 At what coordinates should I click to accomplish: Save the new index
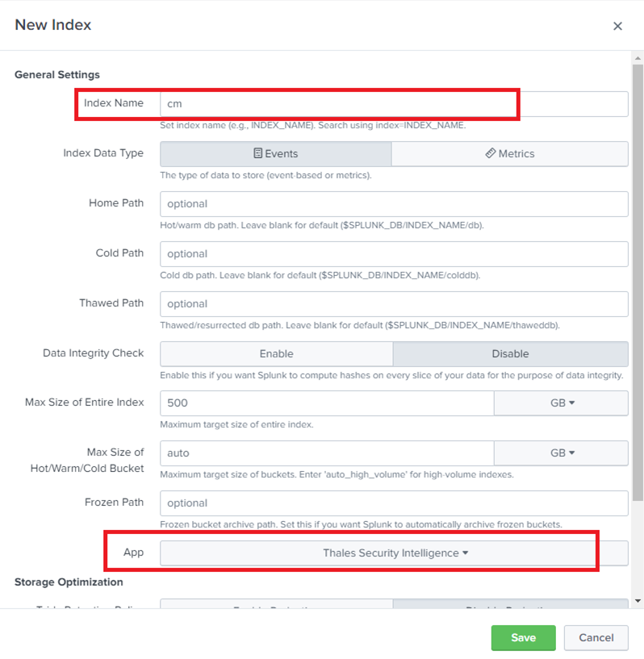523,637
